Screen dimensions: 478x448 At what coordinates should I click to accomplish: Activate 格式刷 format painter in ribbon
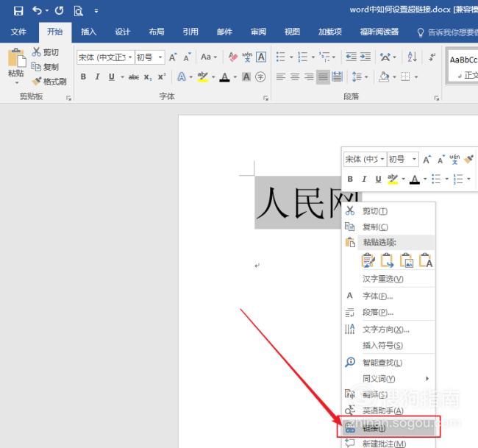49,82
